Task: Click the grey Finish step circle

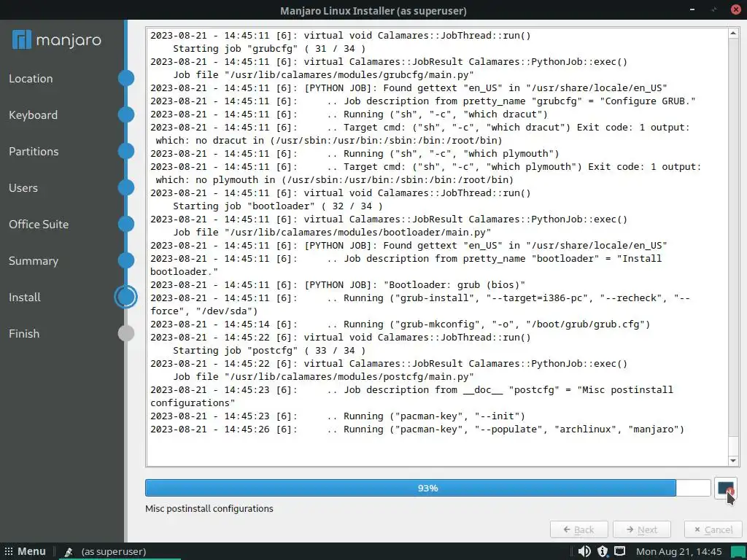Action: pos(125,333)
